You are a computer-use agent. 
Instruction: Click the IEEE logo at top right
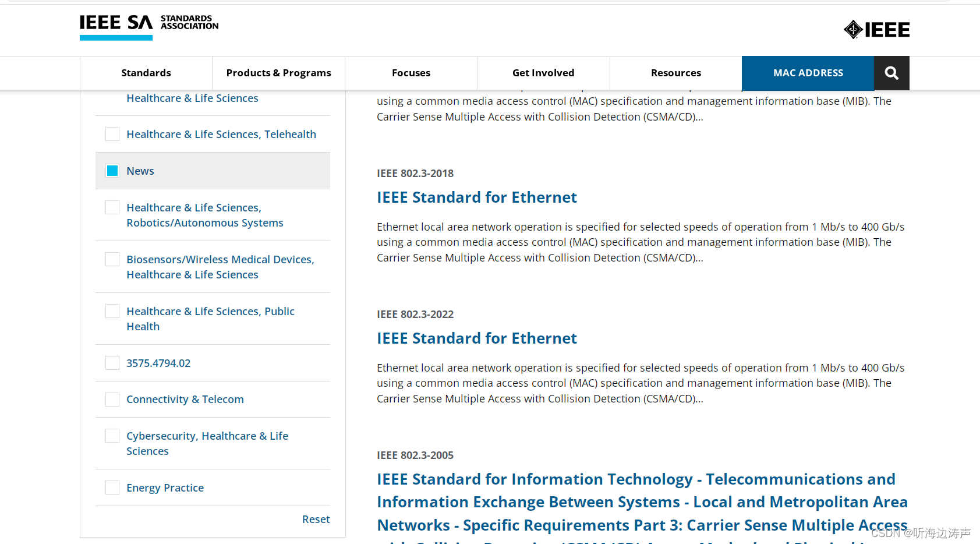point(876,29)
